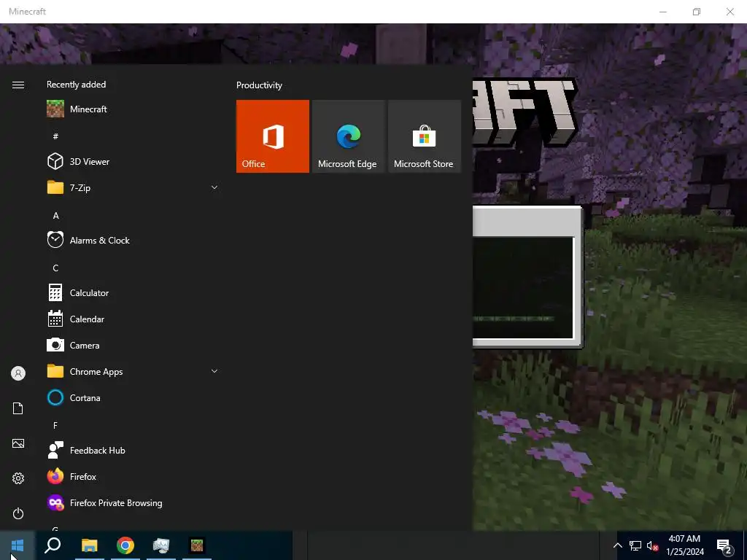Launch Cortana from app list
747x560 pixels.
[x=132, y=397]
